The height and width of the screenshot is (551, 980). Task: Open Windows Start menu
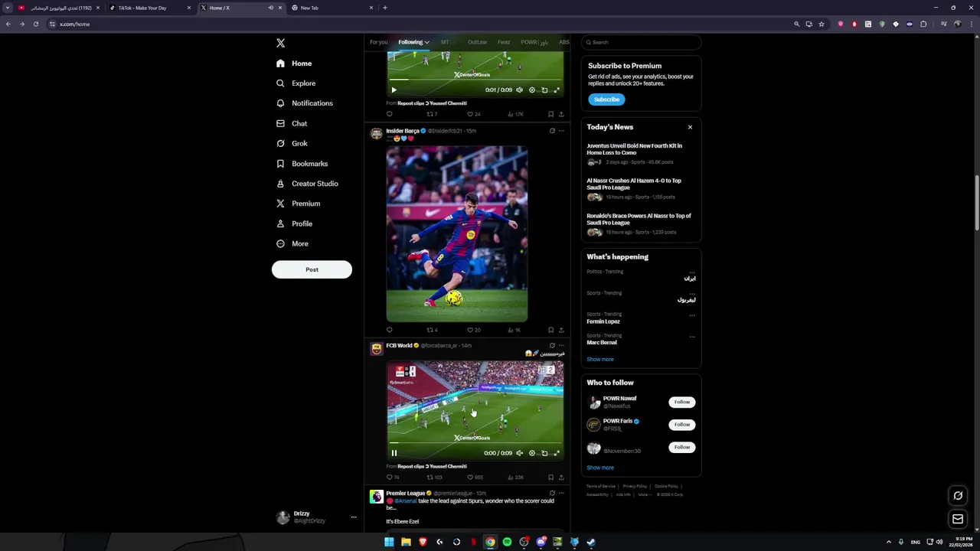tap(389, 542)
